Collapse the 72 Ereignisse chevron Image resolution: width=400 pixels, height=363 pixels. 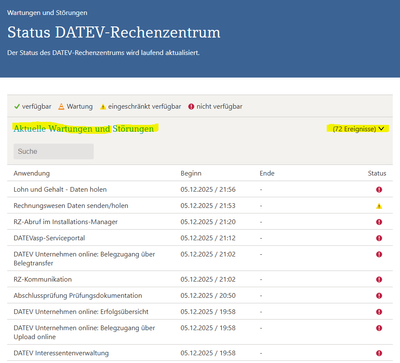coord(382,129)
